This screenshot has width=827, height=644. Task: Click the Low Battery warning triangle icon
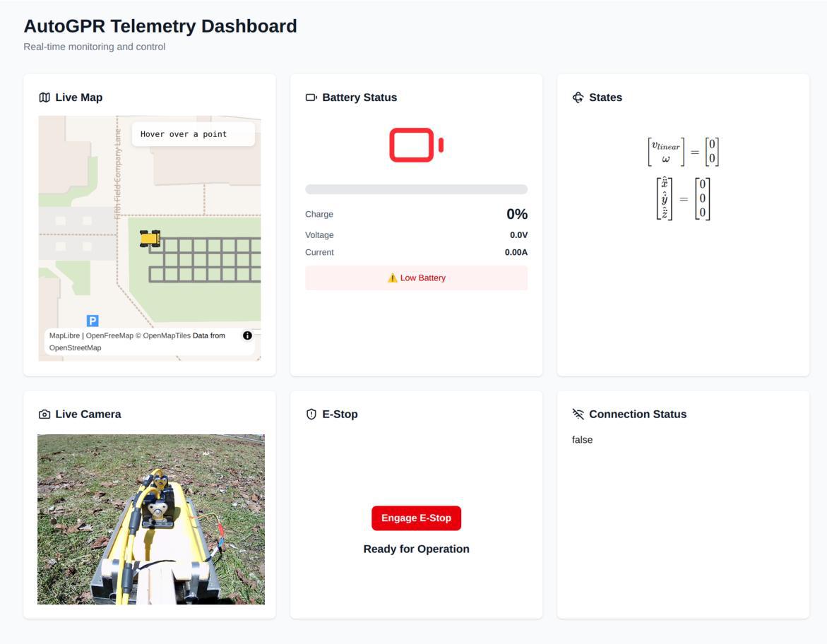pyautogui.click(x=393, y=278)
